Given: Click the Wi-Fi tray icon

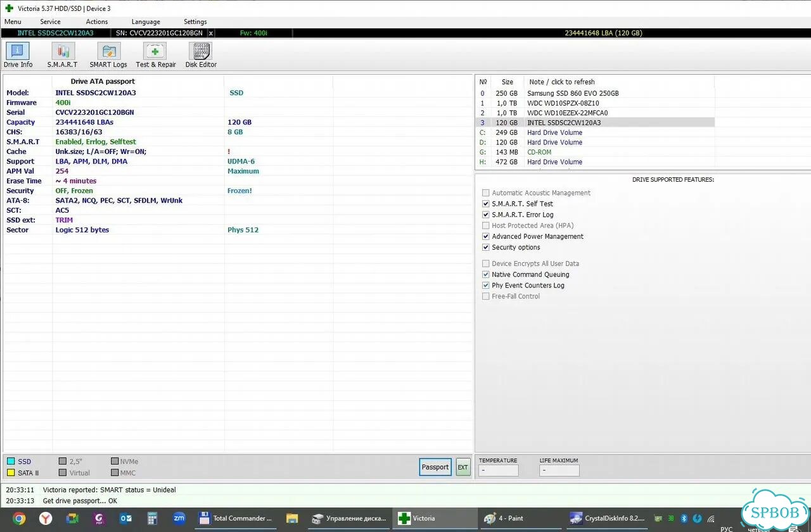Looking at the screenshot, I should click(712, 518).
